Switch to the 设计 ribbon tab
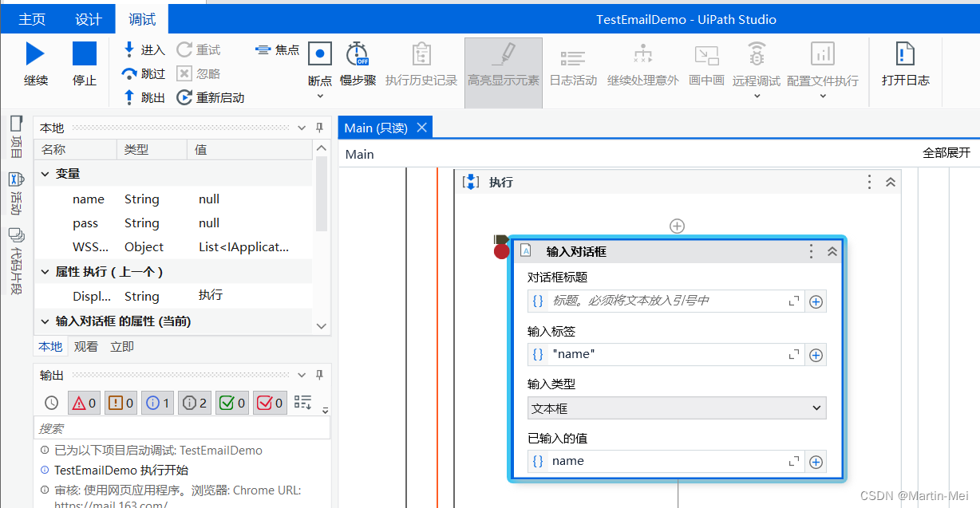 tap(89, 19)
